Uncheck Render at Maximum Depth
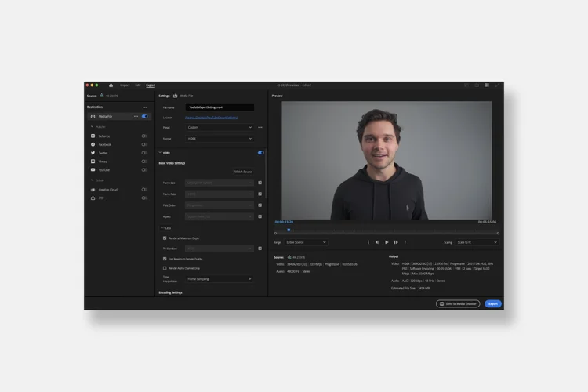Screen dimensions: 588x392 pos(165,238)
